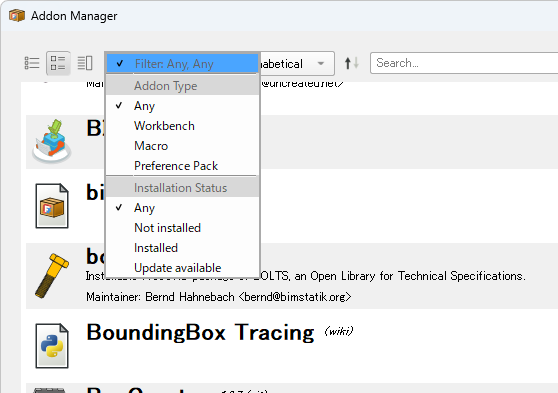Viewport: 558px width, 393px height.
Task: Show addons with Update available
Action: coord(183,267)
